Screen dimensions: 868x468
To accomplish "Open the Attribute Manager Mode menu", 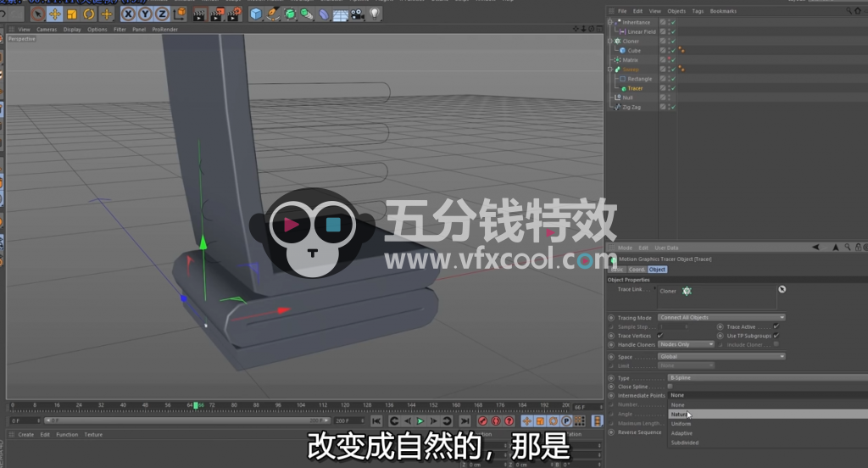I will (625, 248).
